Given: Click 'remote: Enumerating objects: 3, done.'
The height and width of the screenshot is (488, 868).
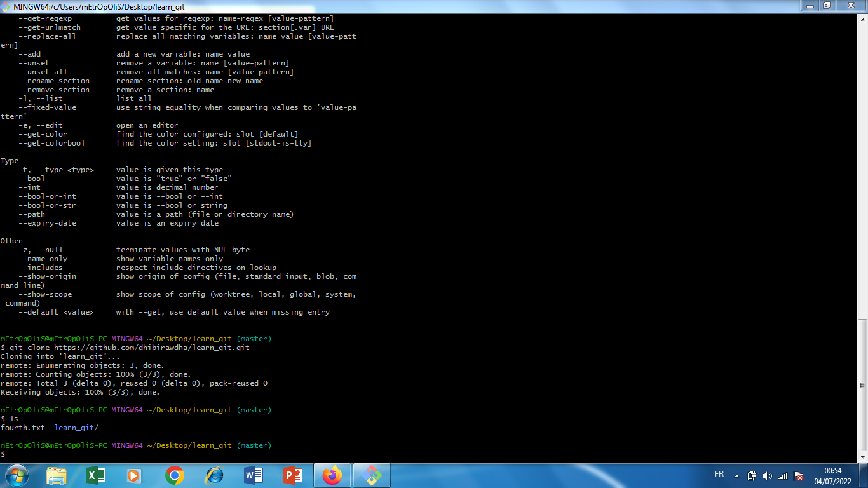Looking at the screenshot, I should tap(83, 365).
